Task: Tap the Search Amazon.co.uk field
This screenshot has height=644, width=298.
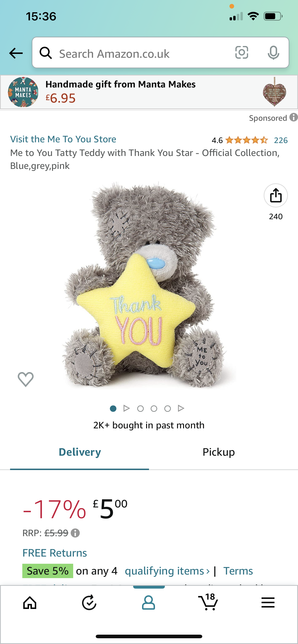Action: [140, 53]
